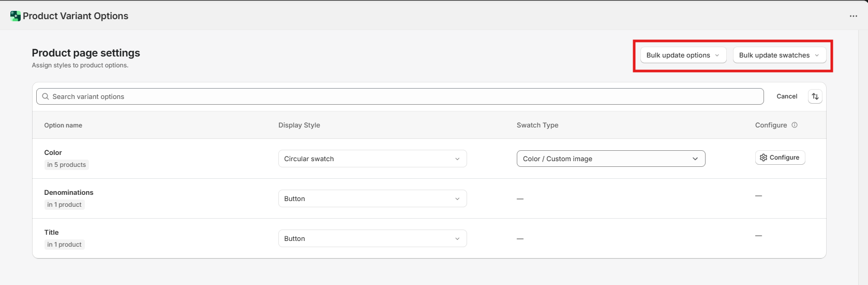
Task: Expand the Bulk update options dropdown
Action: pyautogui.click(x=683, y=55)
